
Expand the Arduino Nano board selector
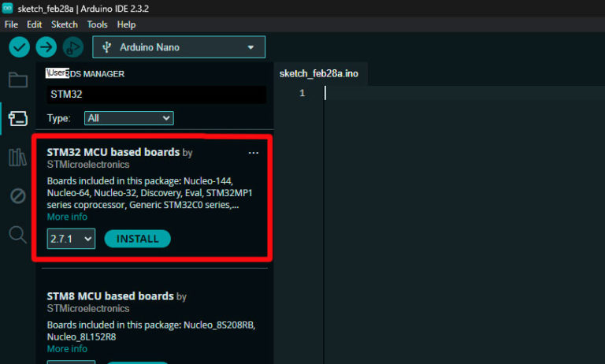[178, 47]
